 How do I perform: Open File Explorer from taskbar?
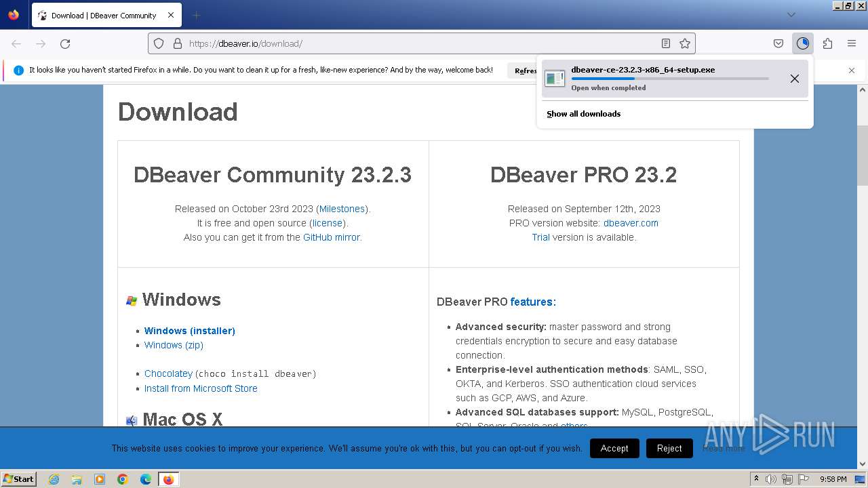[77, 479]
